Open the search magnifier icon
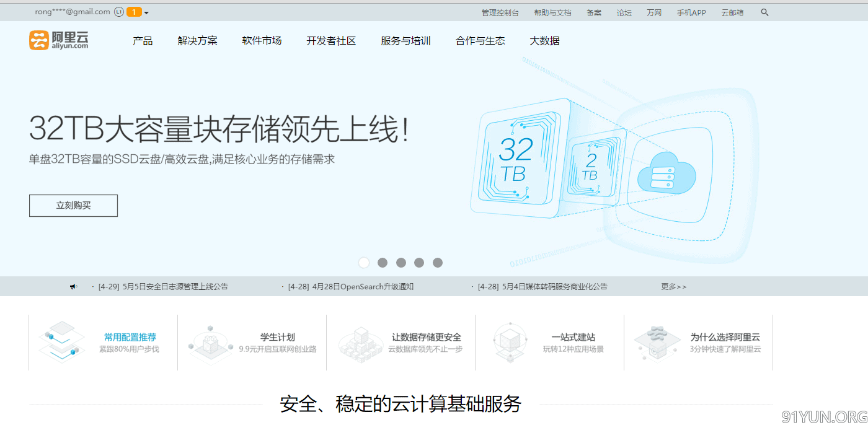Image resolution: width=868 pixels, height=425 pixels. 764,12
